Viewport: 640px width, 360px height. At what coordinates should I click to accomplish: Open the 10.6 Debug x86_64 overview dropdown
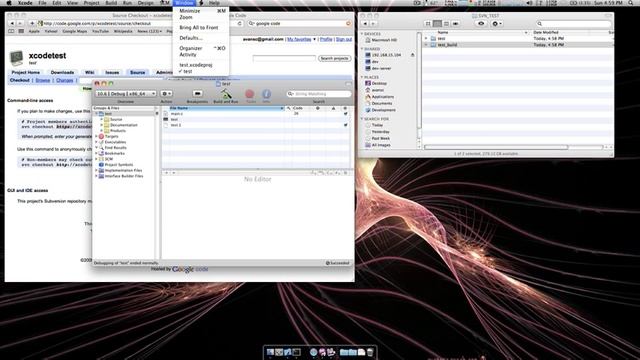coord(126,93)
